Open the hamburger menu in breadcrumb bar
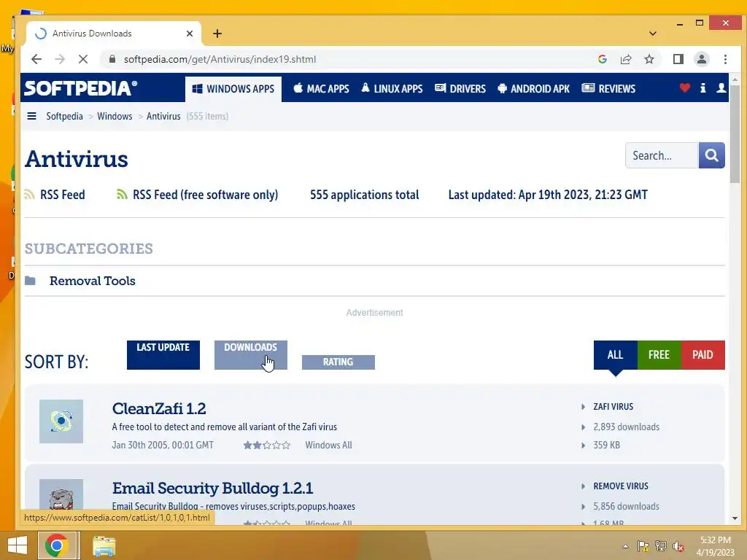Image resolution: width=747 pixels, height=560 pixels. click(32, 116)
